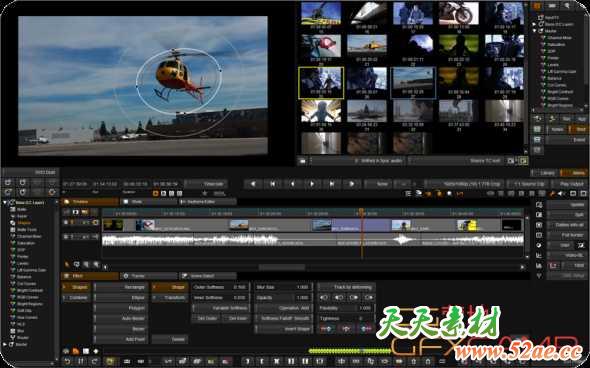Image resolution: width=590 pixels, height=368 pixels.
Task: Select the Shapes option in the Mask panel
Action: 76,287
